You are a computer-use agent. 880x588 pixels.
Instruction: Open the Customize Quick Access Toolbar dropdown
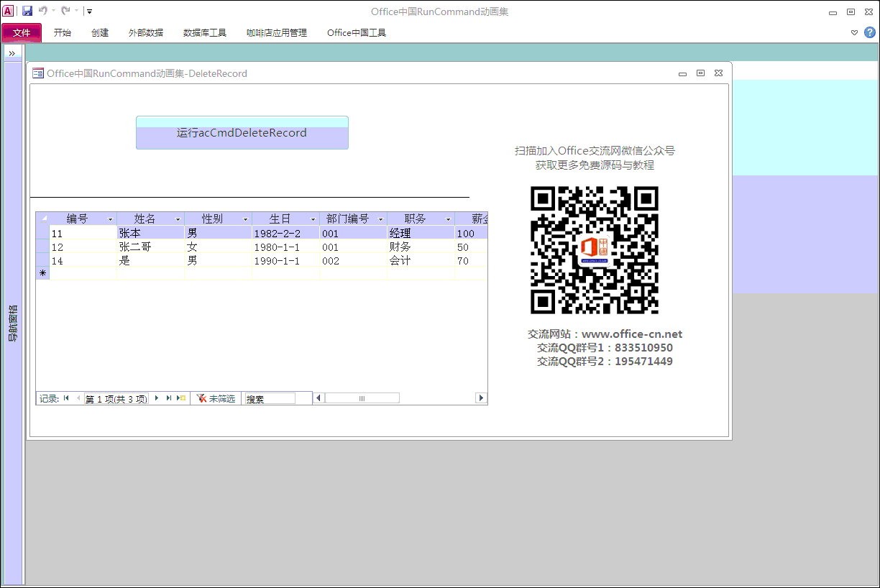[x=89, y=11]
